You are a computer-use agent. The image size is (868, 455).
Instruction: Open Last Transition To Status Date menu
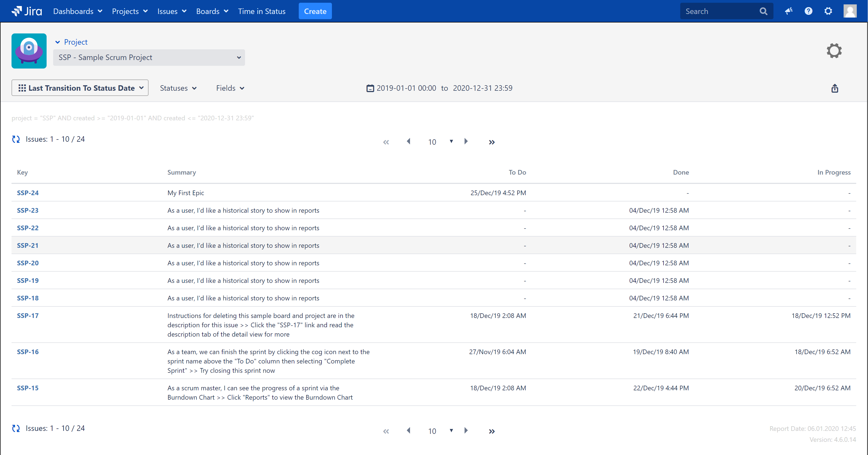coord(80,88)
